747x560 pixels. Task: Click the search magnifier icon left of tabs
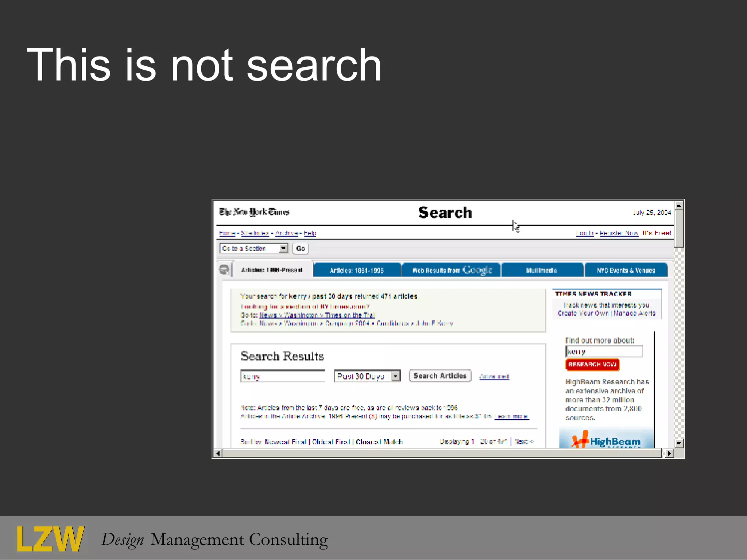[x=224, y=270]
